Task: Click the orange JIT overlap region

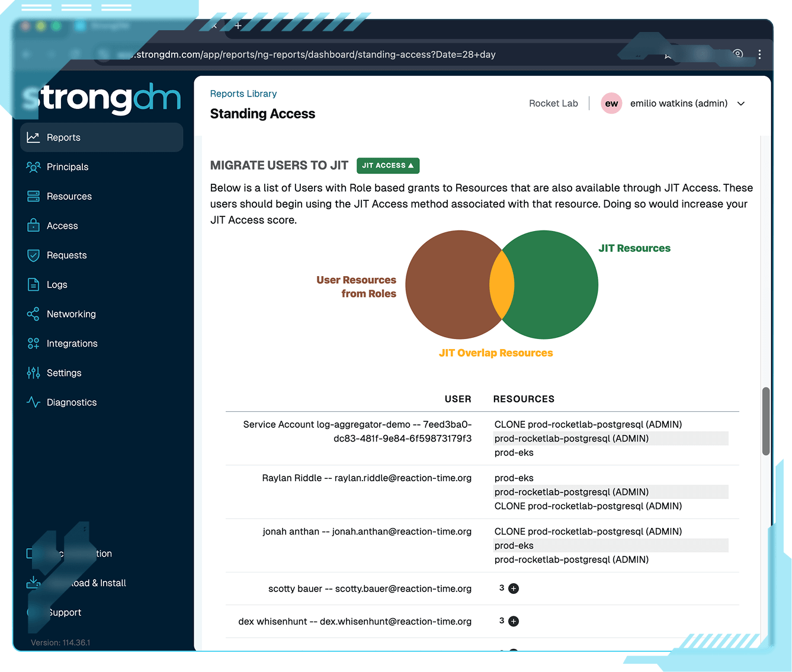Action: 501,284
